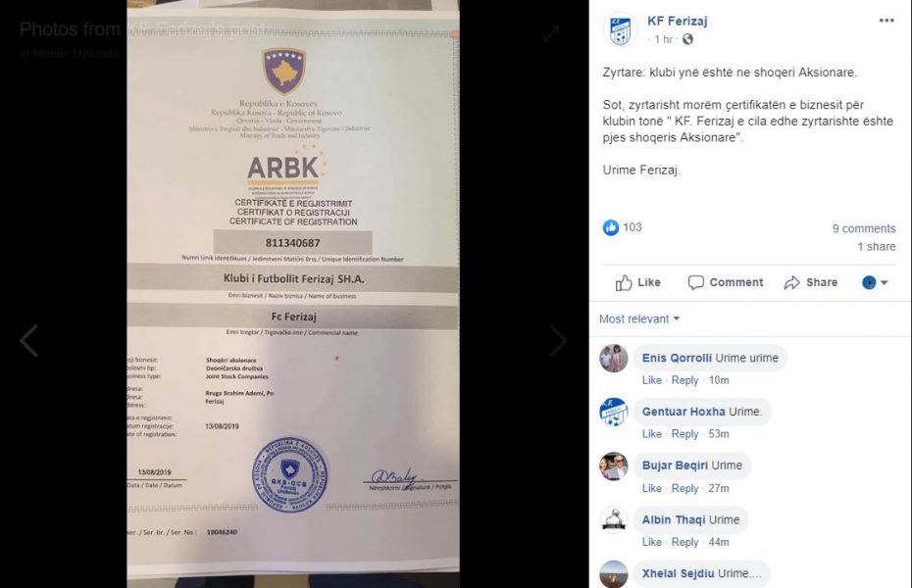The height and width of the screenshot is (588, 912).
Task: Go to previous photo with left arrow
Action: pos(29,340)
